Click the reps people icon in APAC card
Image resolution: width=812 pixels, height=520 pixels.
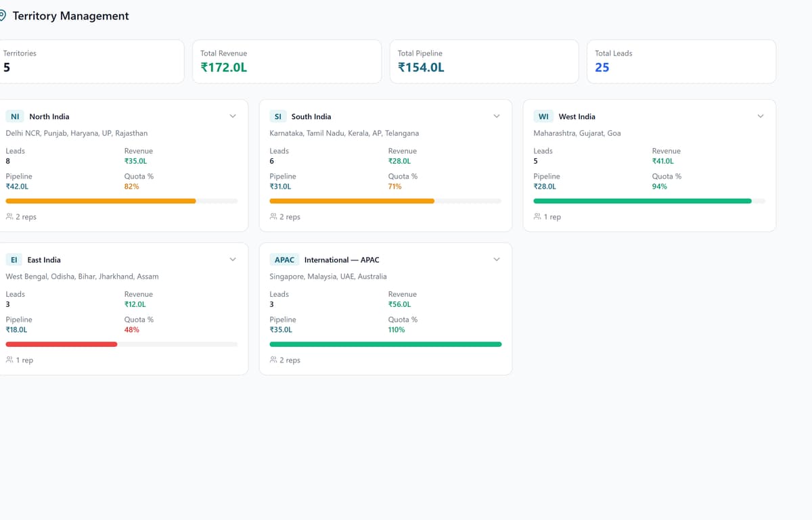pos(273,360)
